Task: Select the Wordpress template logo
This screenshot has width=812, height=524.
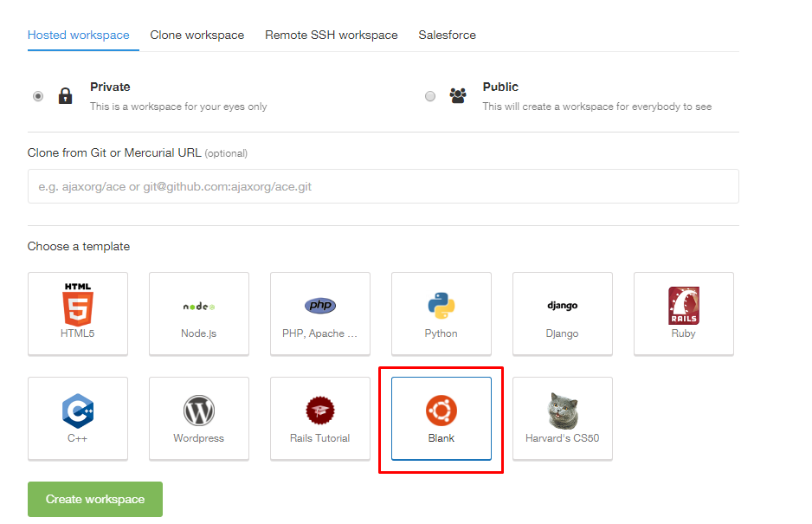Action: pyautogui.click(x=199, y=411)
